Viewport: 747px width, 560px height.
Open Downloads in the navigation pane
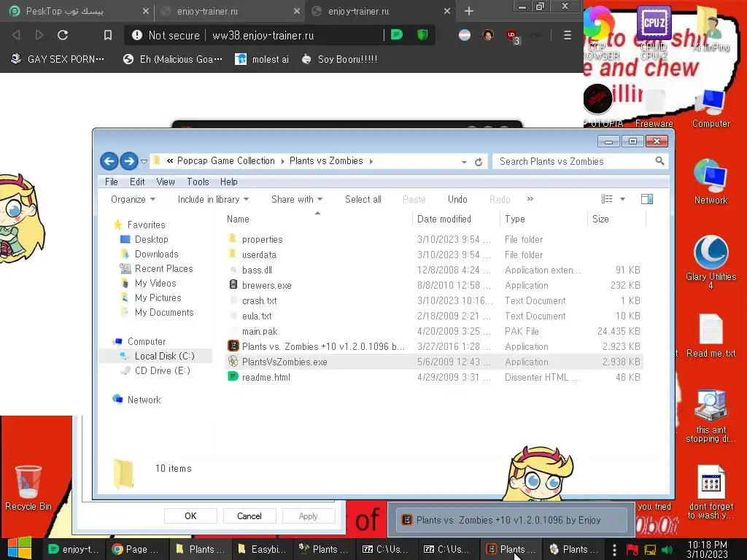pyautogui.click(x=156, y=254)
